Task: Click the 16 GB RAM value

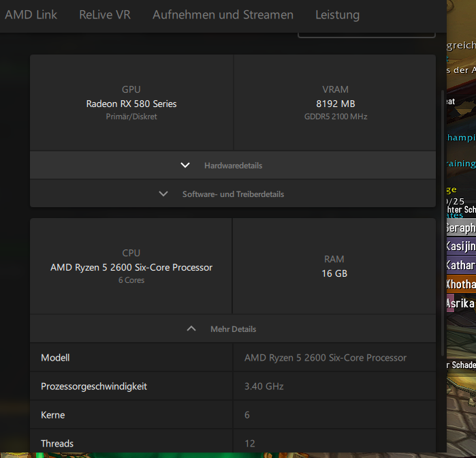Action: [334, 273]
